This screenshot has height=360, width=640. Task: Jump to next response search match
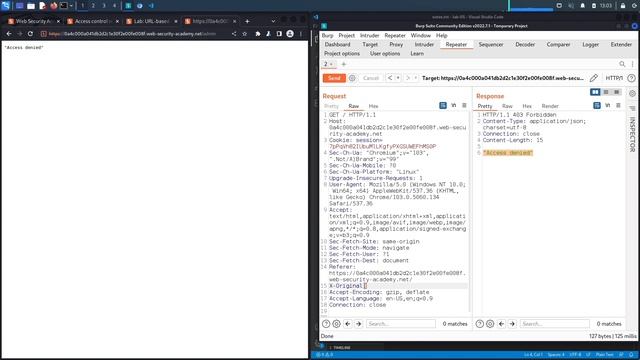512,324
